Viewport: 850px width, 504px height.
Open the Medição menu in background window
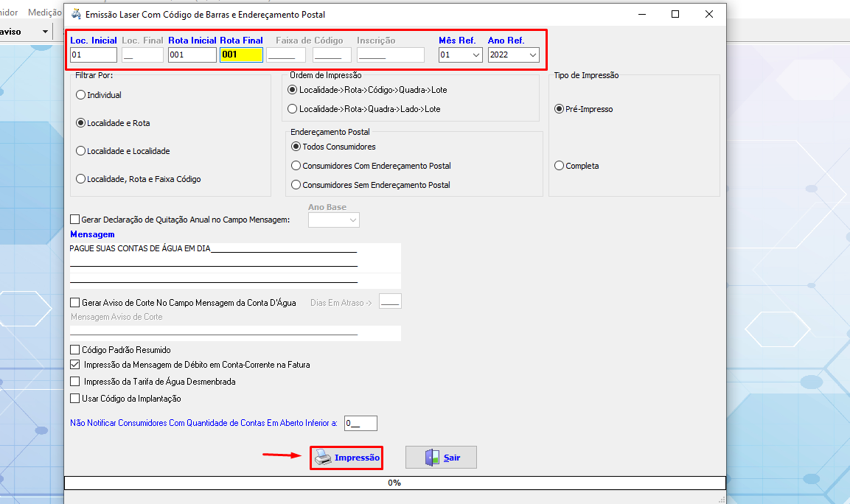(44, 13)
